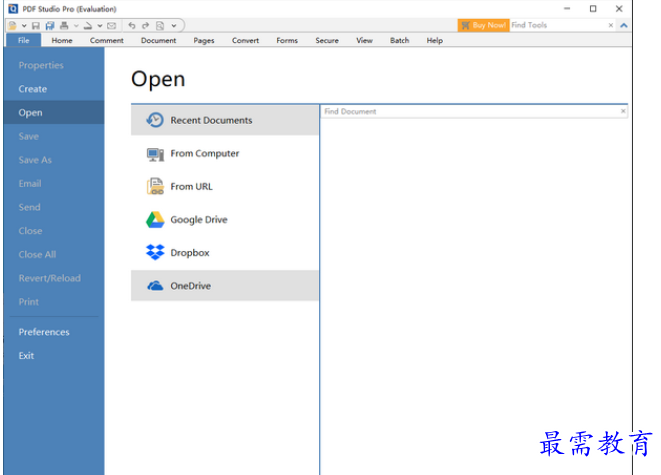Click the save toolbar icon
Viewport: 661px width, 475px height.
tap(36, 26)
